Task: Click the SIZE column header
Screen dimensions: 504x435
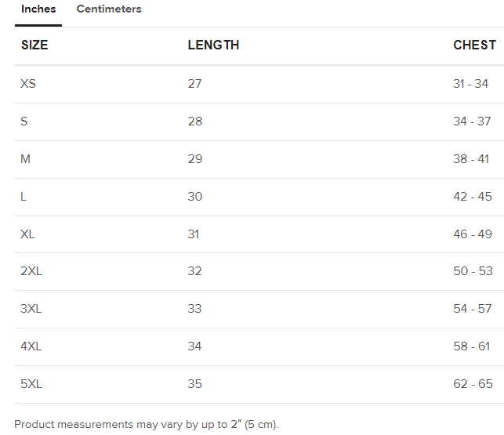Action: tap(34, 45)
